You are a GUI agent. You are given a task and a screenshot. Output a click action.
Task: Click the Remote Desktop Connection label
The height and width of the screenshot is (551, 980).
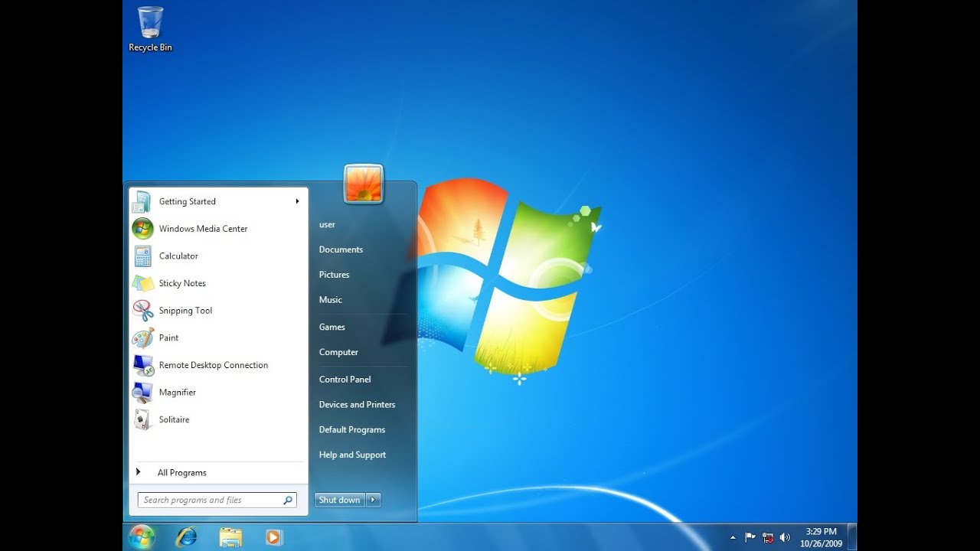tap(214, 365)
